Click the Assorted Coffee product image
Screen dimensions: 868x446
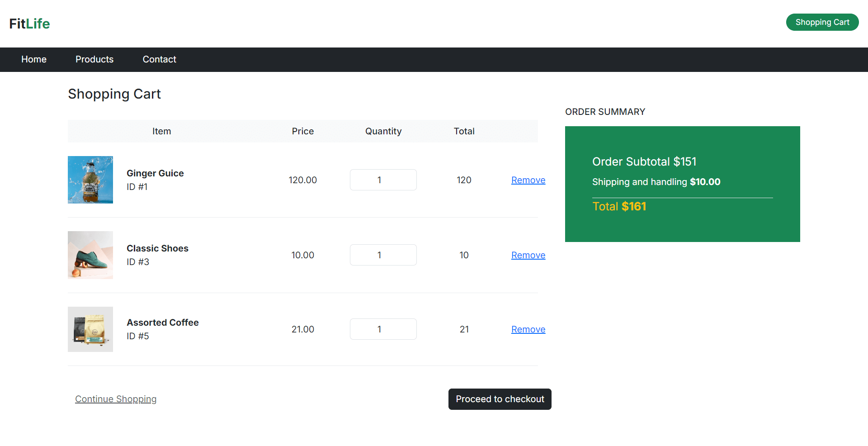[90, 329]
